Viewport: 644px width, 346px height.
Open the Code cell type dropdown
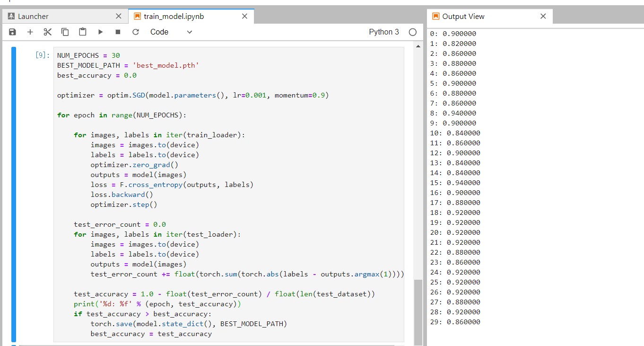click(x=171, y=32)
